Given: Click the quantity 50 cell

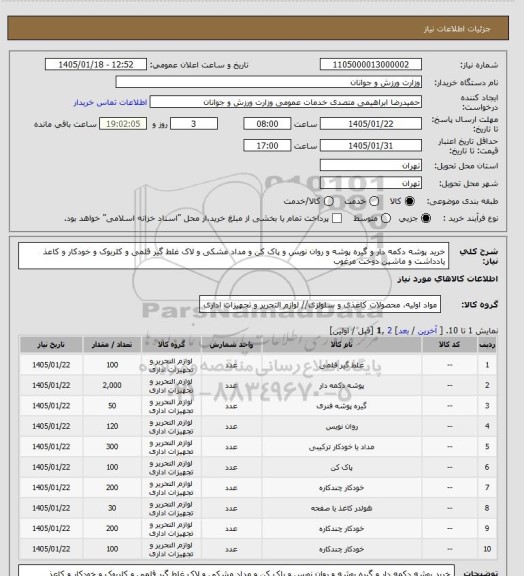Looking at the screenshot, I should coord(112,406).
